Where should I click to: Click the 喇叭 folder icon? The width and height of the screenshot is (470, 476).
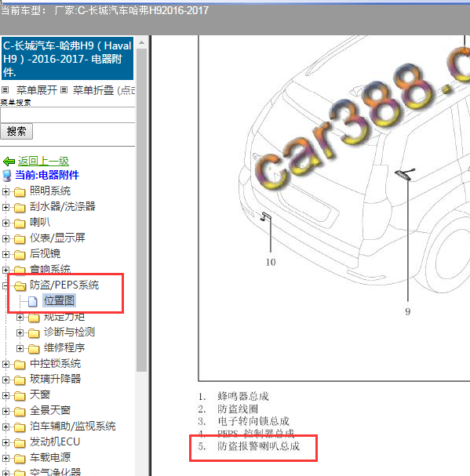[x=20, y=223]
